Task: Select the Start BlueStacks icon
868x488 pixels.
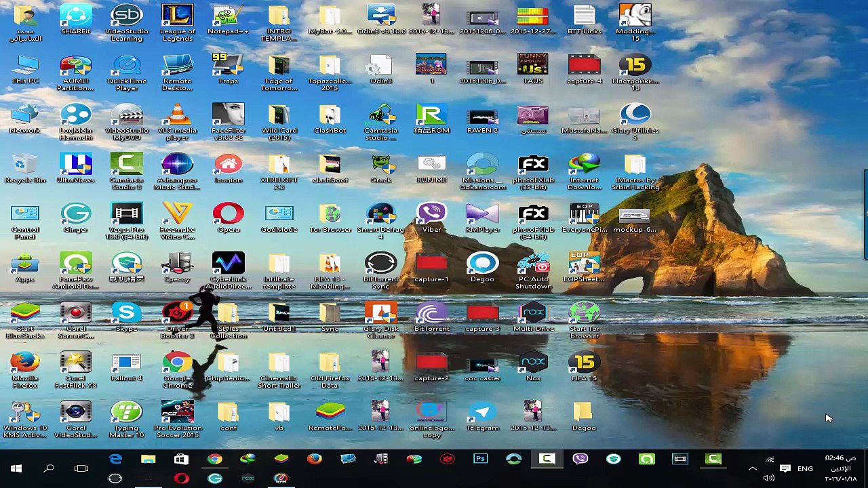Action: pos(25,321)
